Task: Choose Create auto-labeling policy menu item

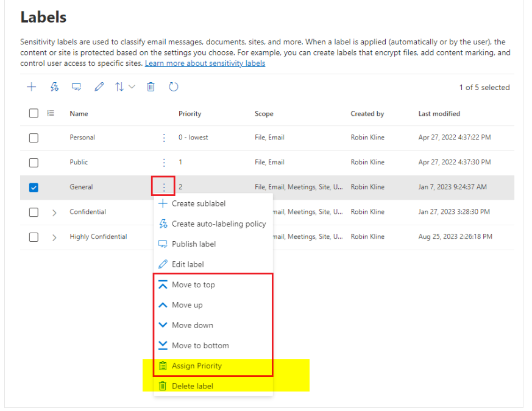Action: tap(213, 224)
